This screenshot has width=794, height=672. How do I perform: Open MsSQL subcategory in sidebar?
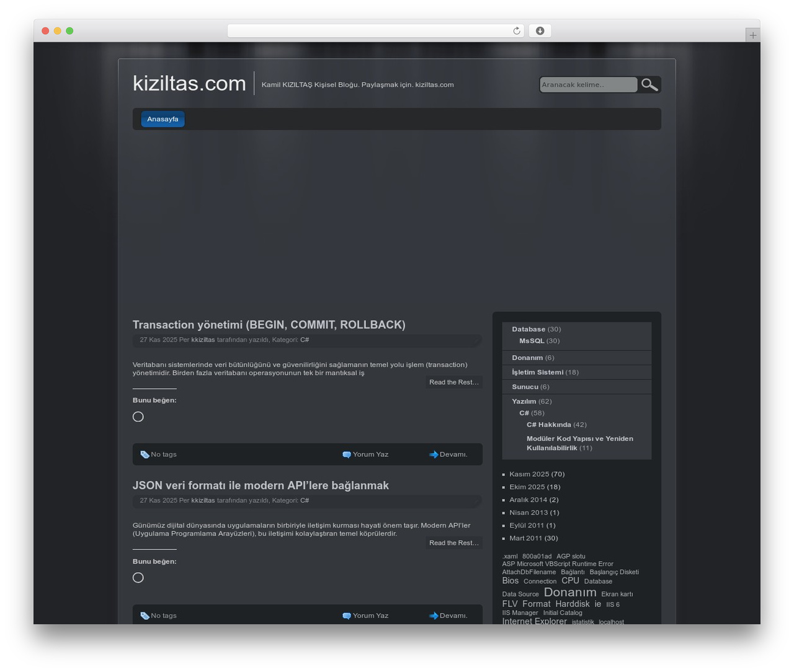532,341
